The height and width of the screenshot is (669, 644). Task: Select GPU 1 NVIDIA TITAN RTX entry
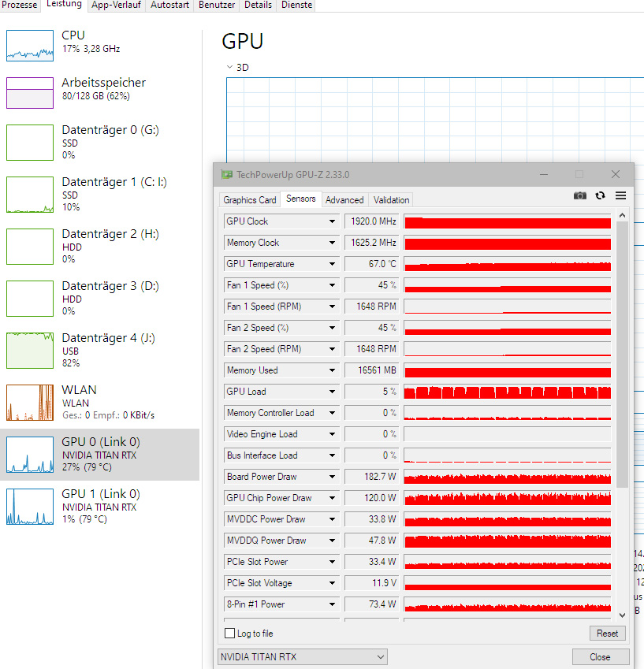click(100, 507)
